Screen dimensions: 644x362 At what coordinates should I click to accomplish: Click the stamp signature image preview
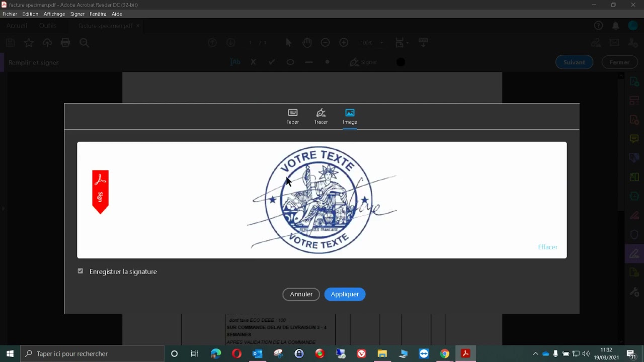coord(322,200)
